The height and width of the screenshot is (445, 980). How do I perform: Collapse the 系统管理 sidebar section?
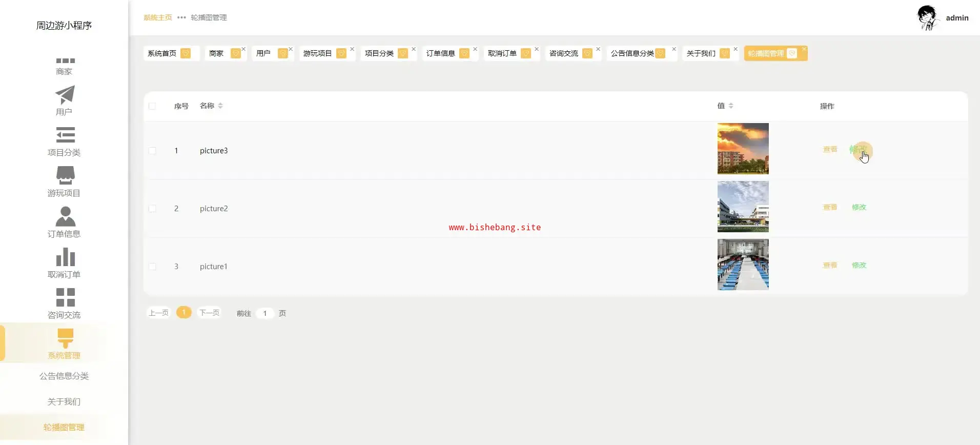coord(64,343)
